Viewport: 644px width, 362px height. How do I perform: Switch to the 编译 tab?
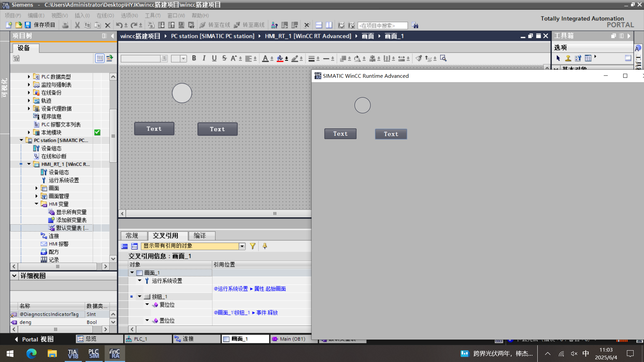pyautogui.click(x=200, y=236)
